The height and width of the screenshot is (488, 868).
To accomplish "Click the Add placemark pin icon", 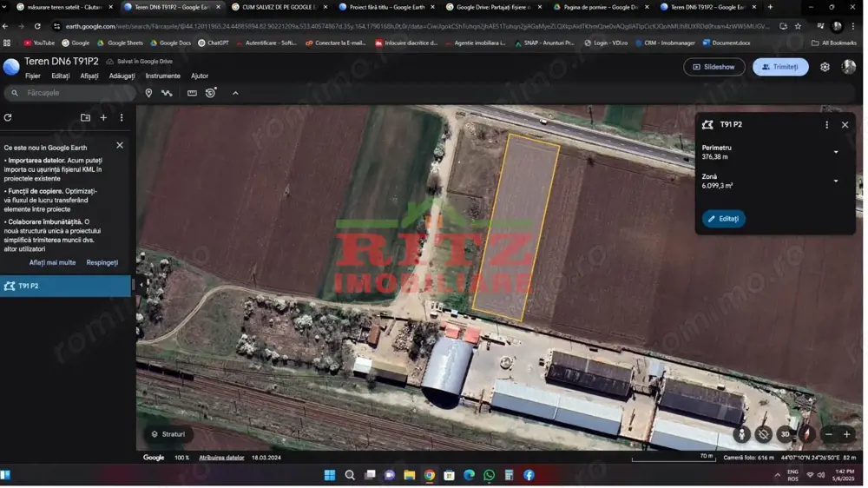I will tap(148, 93).
